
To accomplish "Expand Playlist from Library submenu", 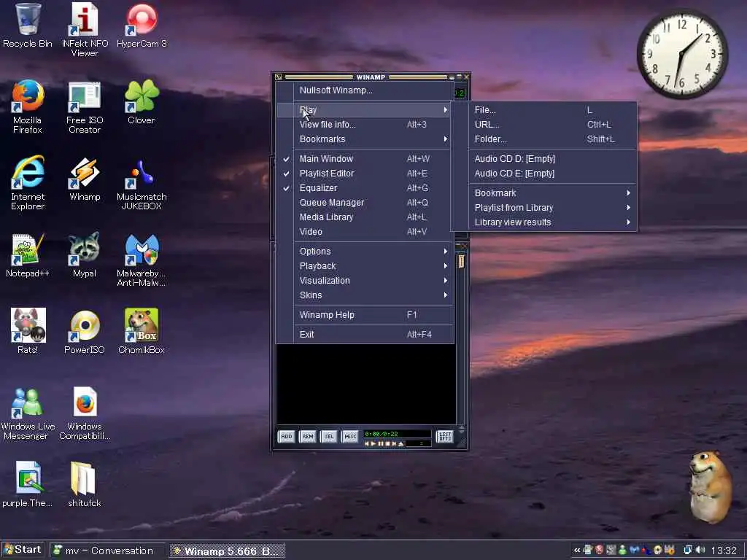I will click(544, 208).
